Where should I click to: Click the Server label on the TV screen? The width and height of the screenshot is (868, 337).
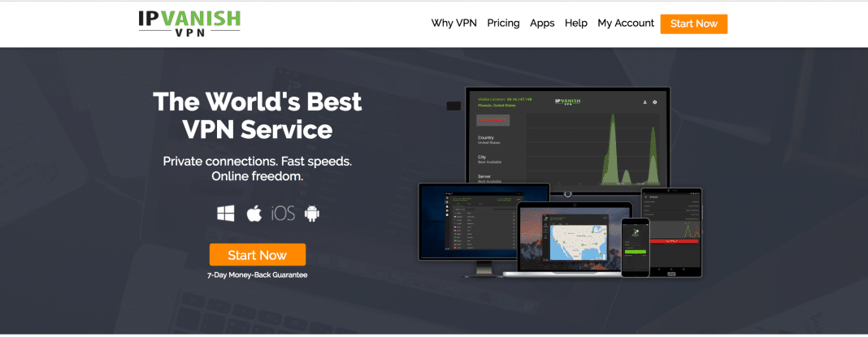pyautogui.click(x=484, y=176)
